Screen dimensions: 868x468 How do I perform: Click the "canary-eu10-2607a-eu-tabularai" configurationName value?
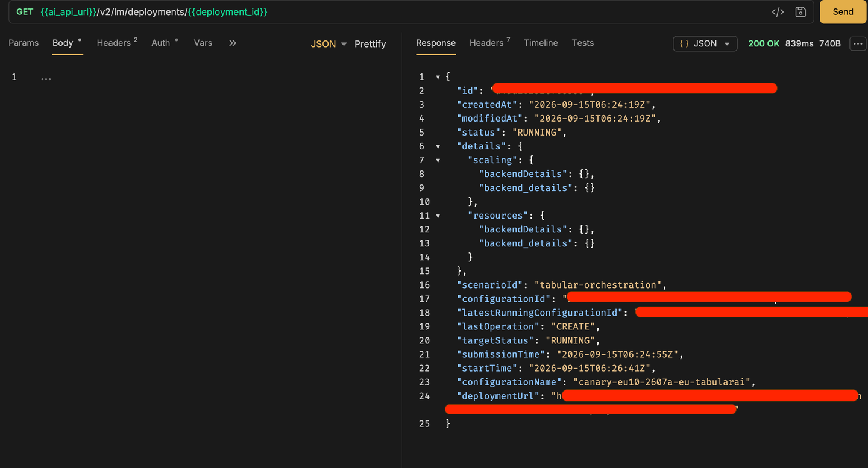[x=661, y=382]
